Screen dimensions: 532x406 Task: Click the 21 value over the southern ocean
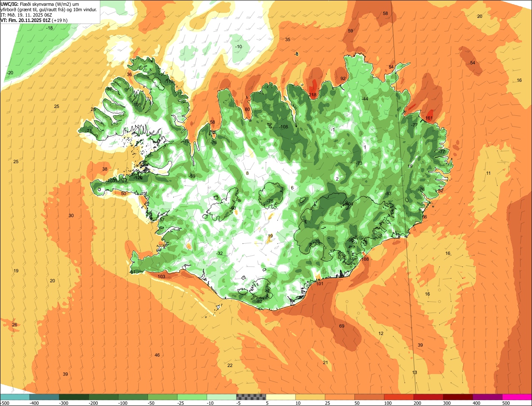325,363
